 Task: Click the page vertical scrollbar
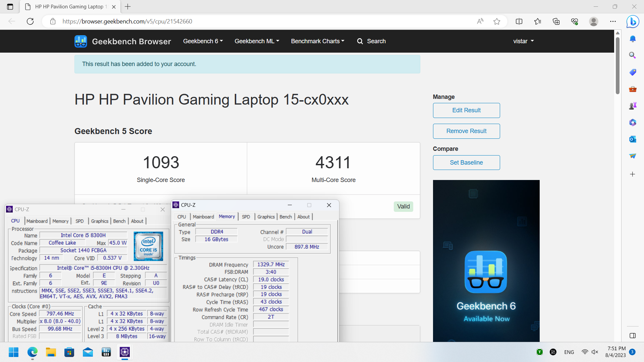click(618, 65)
